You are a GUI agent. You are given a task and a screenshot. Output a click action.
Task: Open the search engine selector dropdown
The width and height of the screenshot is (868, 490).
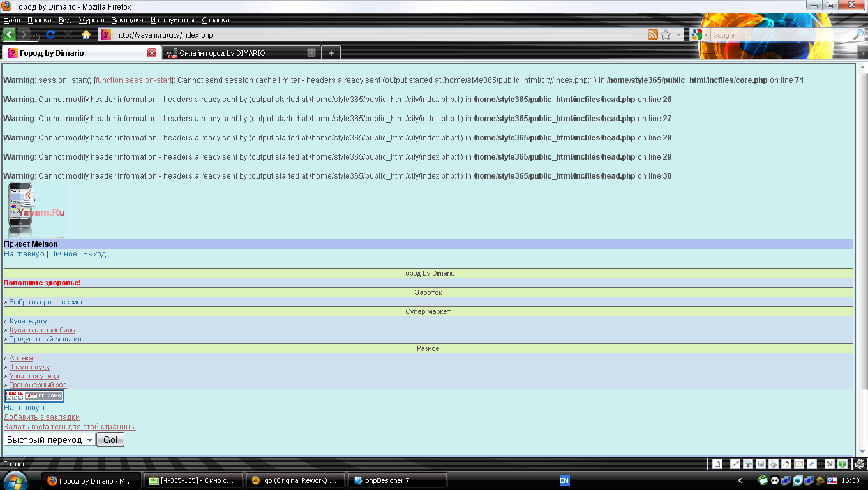(x=699, y=35)
